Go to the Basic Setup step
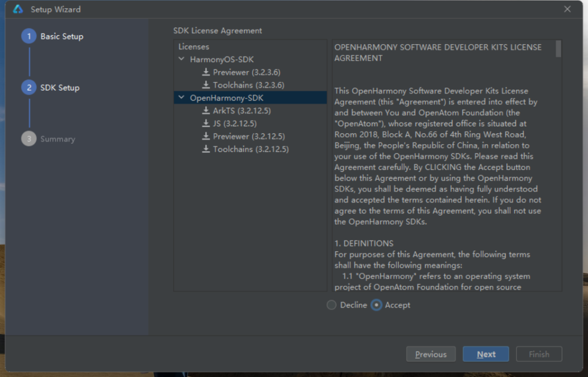Screen dimensions: 588x377 [62, 36]
